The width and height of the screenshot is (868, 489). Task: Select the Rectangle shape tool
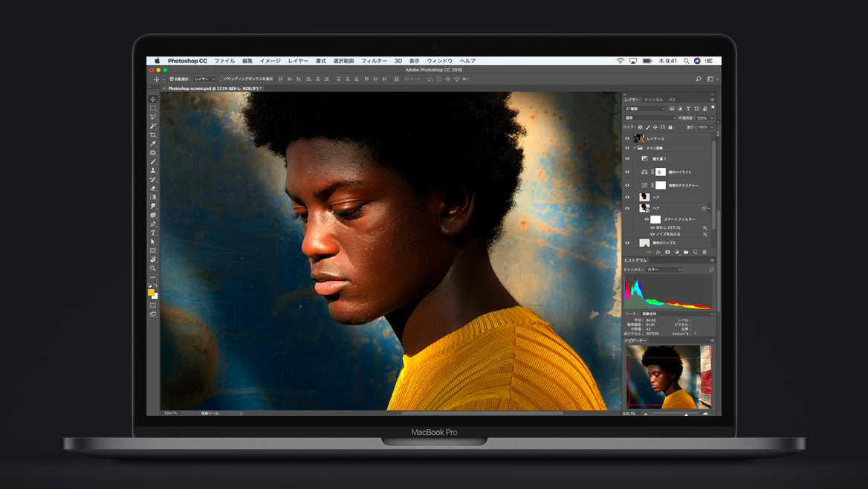[153, 250]
